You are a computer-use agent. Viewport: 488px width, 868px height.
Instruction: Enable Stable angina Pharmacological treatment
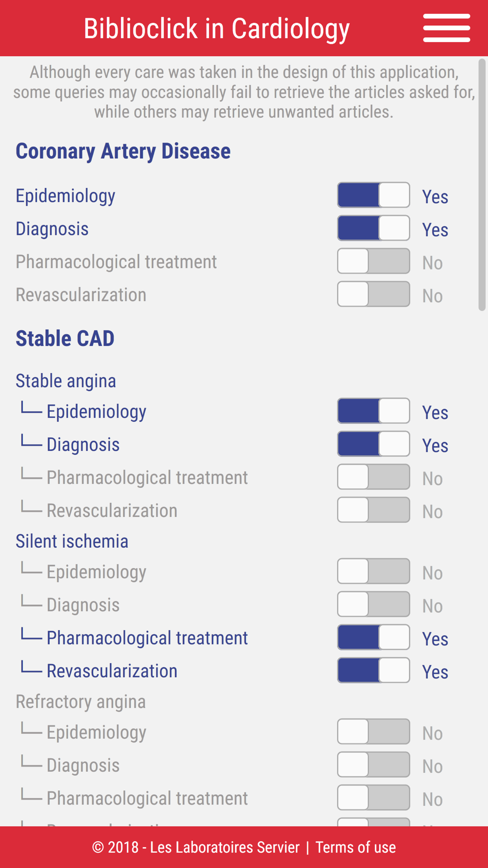pyautogui.click(x=373, y=477)
